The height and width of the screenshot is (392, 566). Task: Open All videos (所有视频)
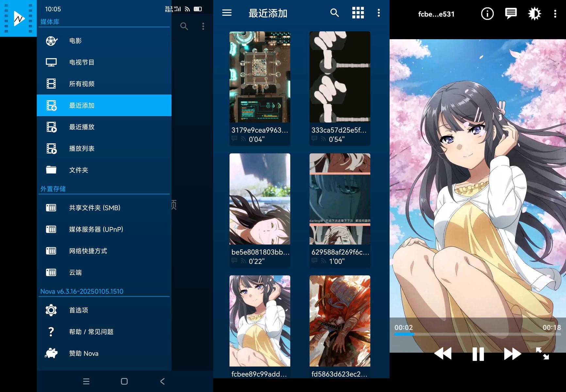tap(104, 84)
